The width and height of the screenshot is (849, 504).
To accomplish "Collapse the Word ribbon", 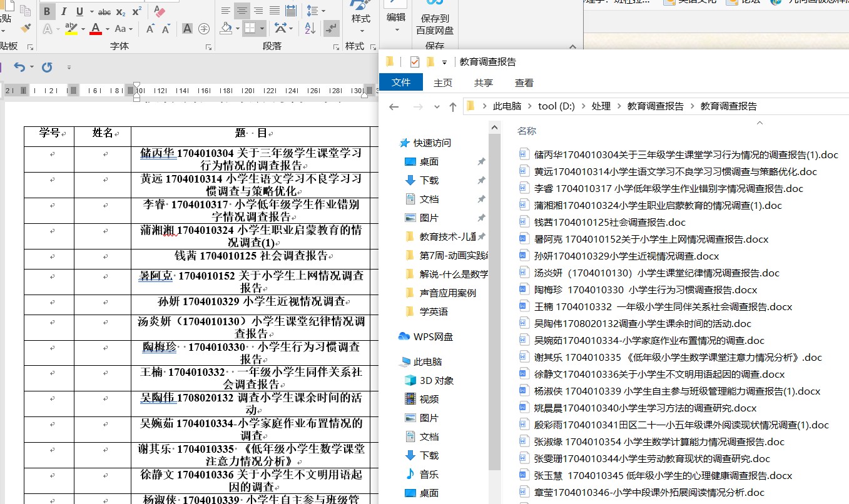I will tap(572, 47).
